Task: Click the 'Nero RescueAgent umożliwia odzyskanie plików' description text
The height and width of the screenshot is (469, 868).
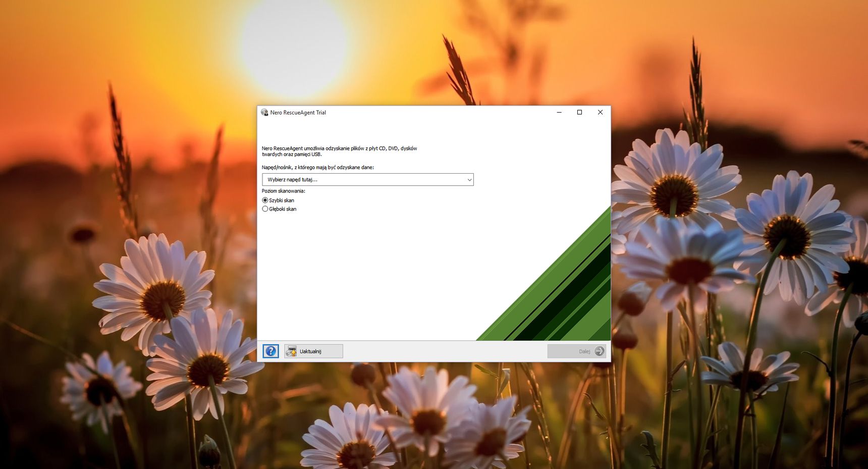Action: 339,151
